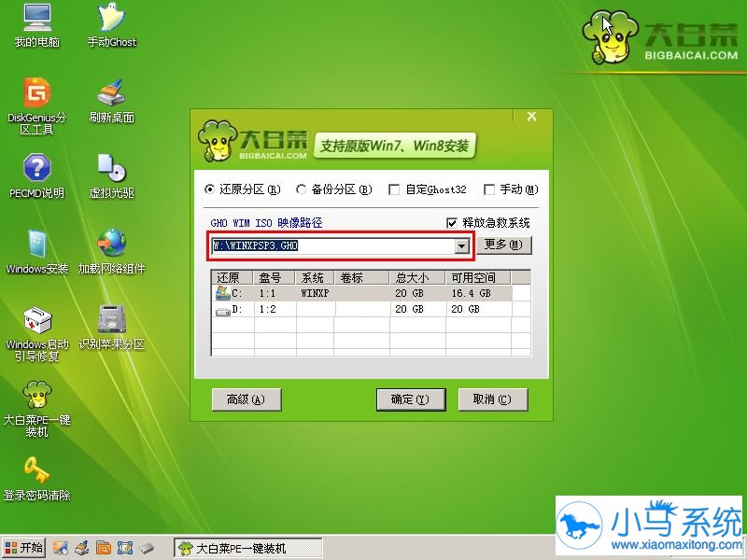Click the 卷标 column header
Screen dimensions: 747x560
click(361, 277)
